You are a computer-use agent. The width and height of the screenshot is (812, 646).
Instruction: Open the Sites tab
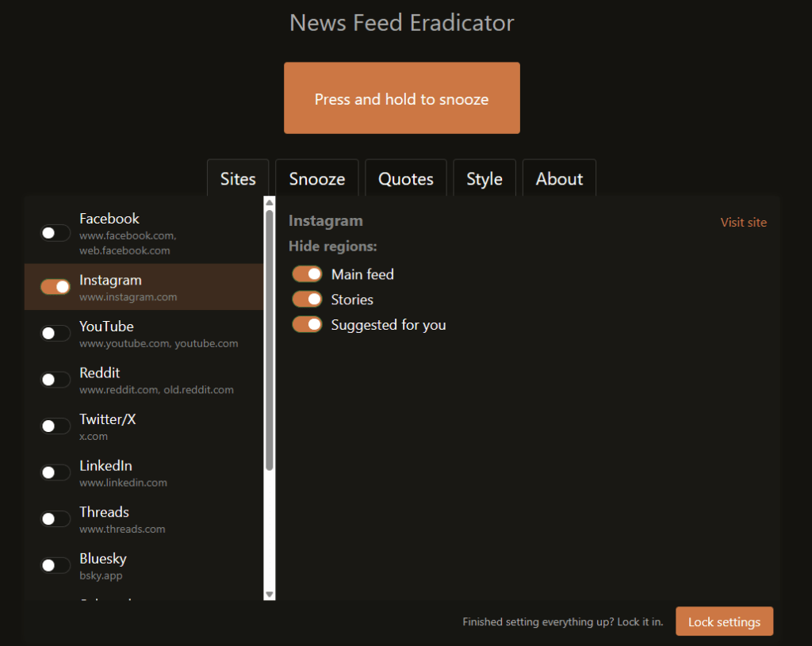pos(238,178)
